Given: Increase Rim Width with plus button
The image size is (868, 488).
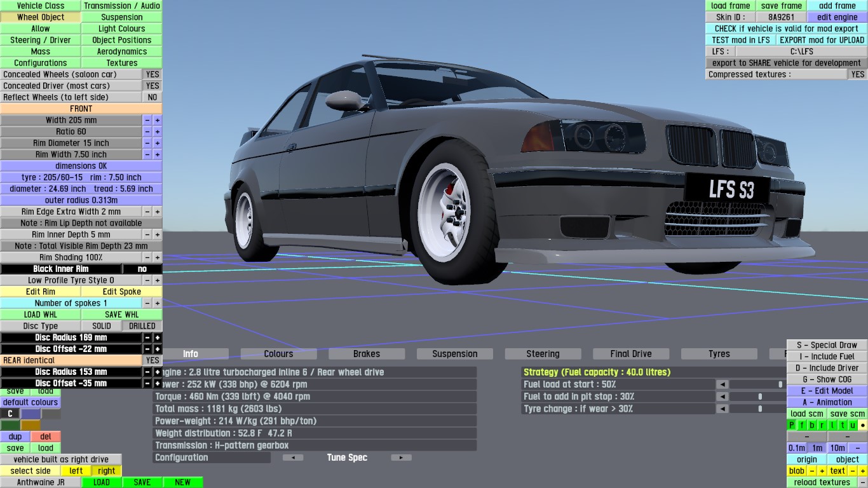Looking at the screenshot, I should [158, 154].
